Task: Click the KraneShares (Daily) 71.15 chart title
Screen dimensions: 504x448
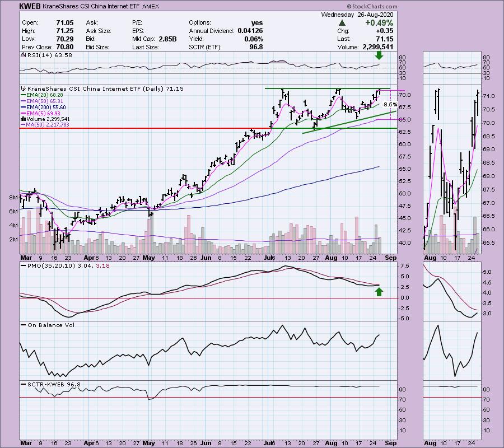Action: pyautogui.click(x=105, y=88)
